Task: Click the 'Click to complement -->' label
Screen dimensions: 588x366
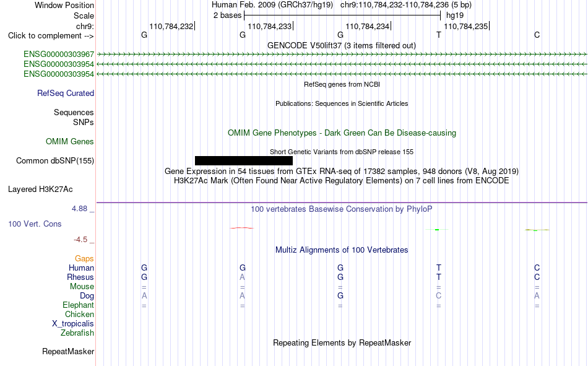Action: (x=51, y=36)
